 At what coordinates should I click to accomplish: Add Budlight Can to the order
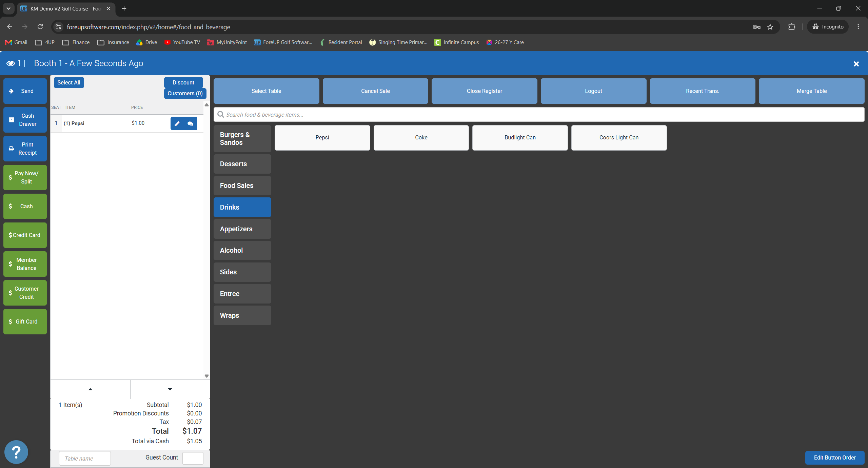click(520, 138)
